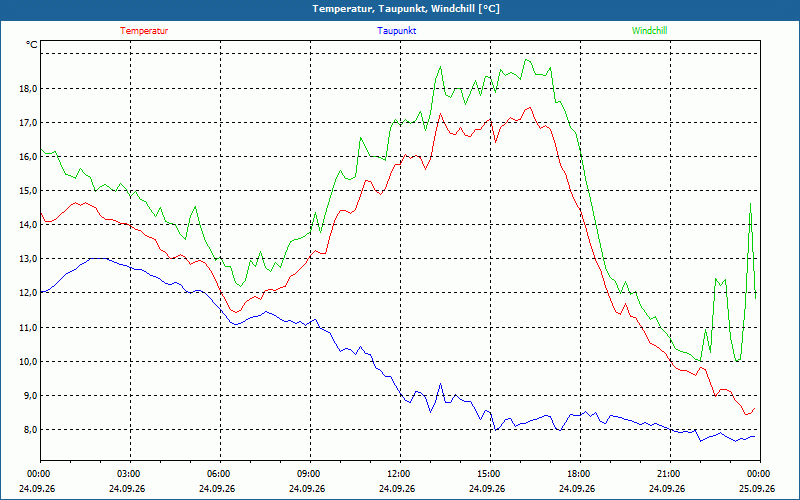Click the 13,0 y-axis value

(28, 259)
